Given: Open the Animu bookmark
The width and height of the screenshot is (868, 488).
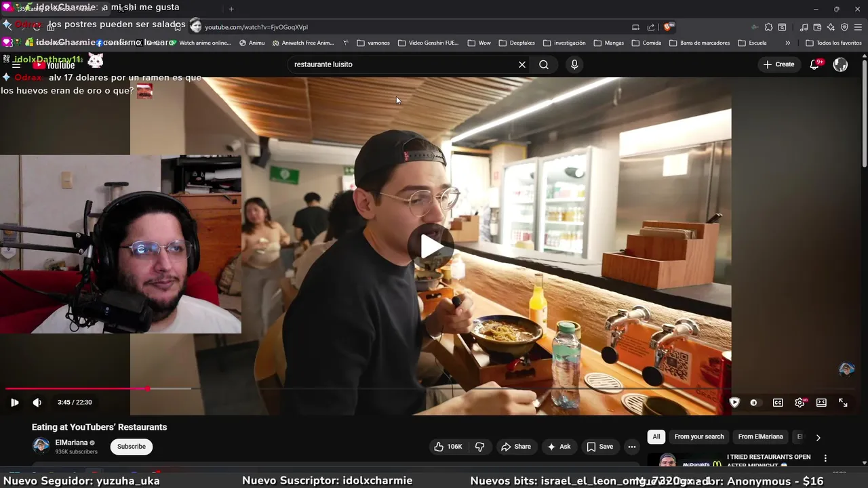Looking at the screenshot, I should (252, 43).
